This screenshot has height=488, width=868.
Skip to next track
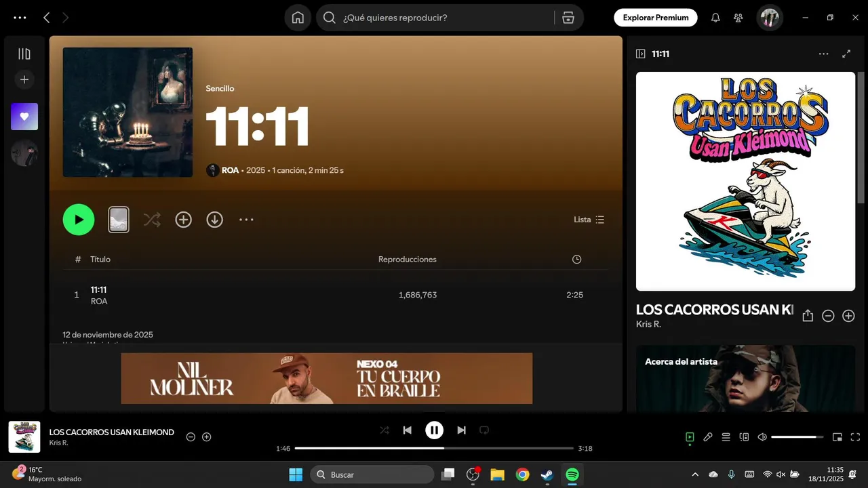pos(461,430)
